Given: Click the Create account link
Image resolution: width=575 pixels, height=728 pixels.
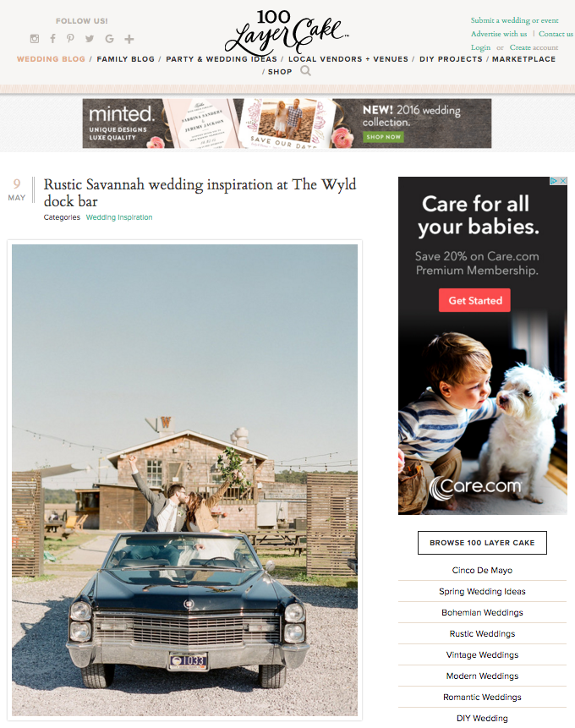Looking at the screenshot, I should [534, 47].
